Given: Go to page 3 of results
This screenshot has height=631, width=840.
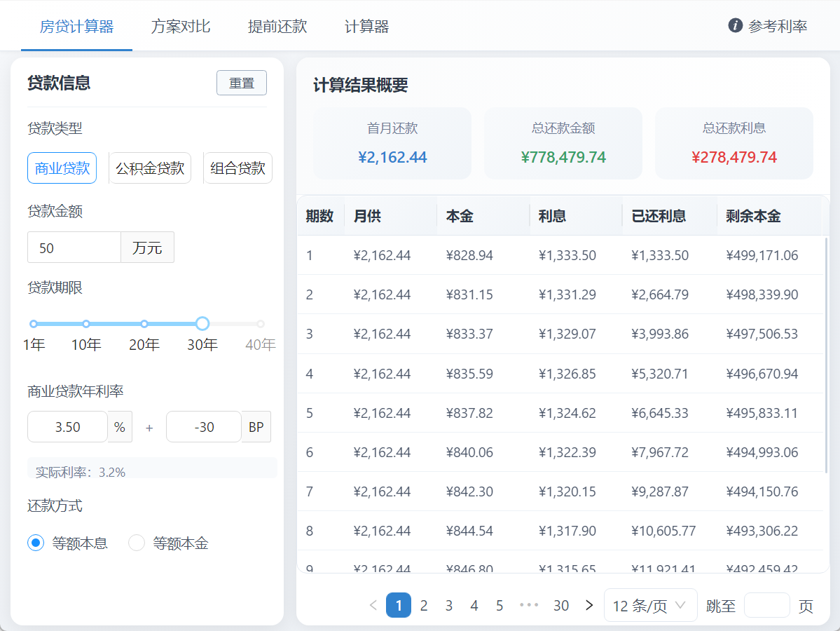Looking at the screenshot, I should point(449,605).
